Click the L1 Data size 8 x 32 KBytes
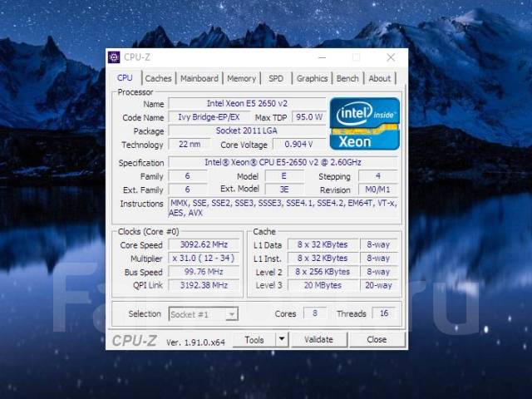Image resolution: width=532 pixels, height=399 pixels. coord(323,244)
